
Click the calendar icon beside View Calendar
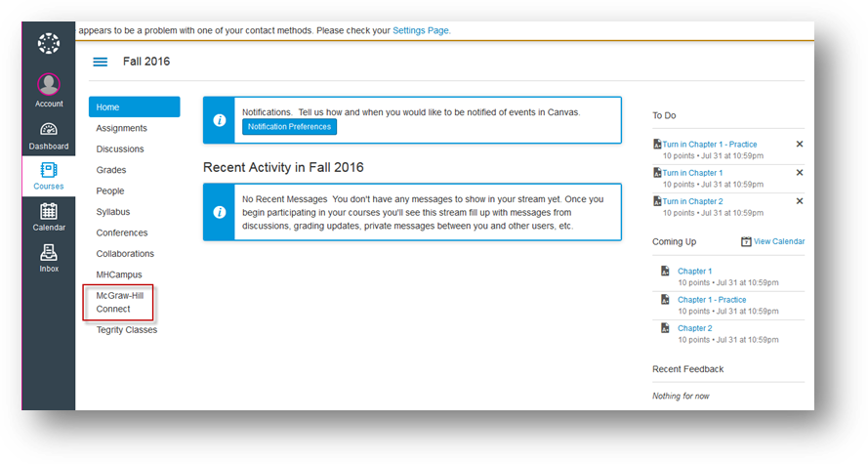click(x=746, y=241)
